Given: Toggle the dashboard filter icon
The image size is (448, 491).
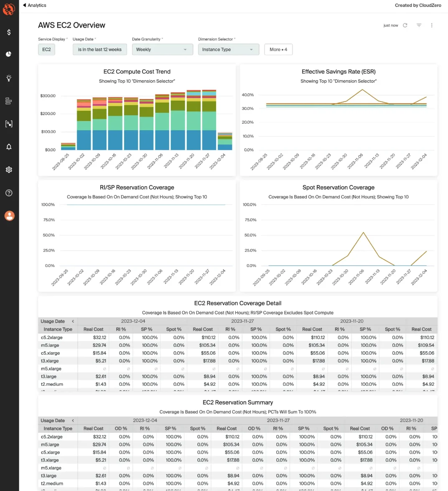Looking at the screenshot, I should (419, 25).
